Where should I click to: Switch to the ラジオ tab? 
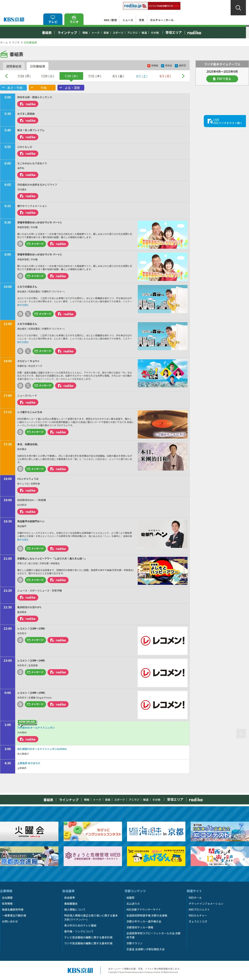click(x=74, y=19)
